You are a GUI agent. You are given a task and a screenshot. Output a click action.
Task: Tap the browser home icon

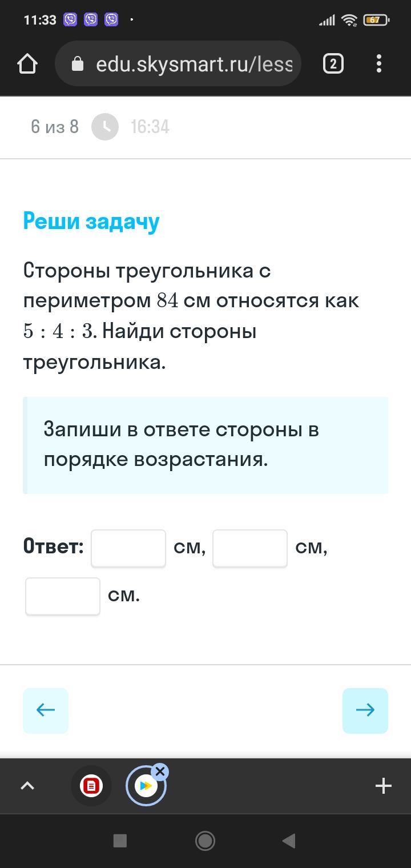pos(27,63)
